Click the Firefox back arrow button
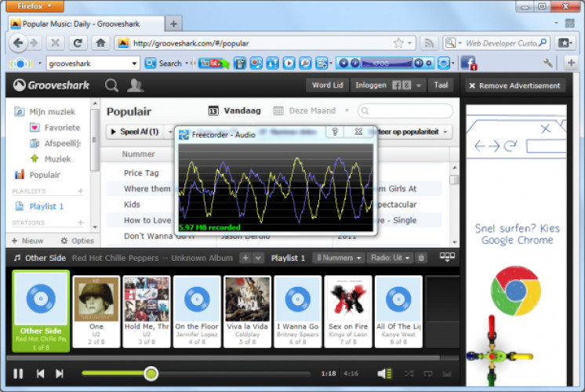This screenshot has width=585, height=392. [x=18, y=43]
